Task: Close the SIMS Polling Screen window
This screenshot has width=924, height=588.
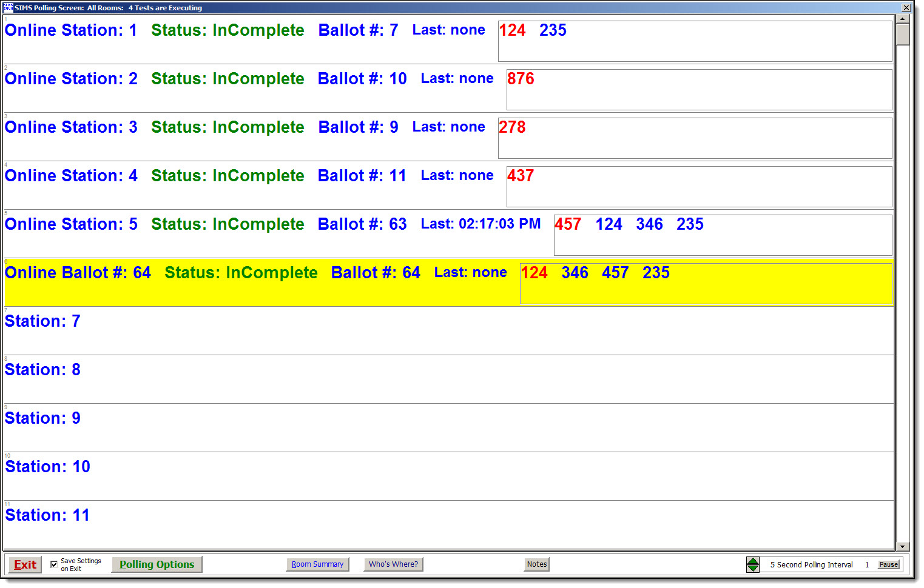Action: pyautogui.click(x=906, y=7)
